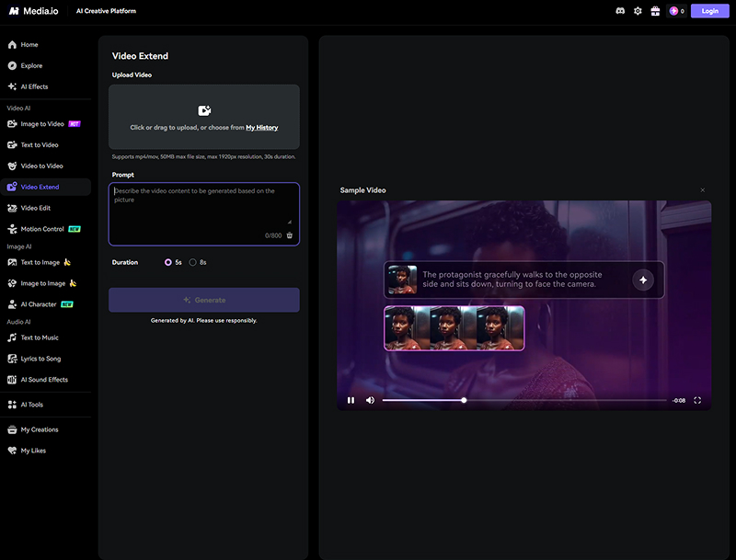Click the sparkle generate icon in video
Image resolution: width=736 pixels, height=560 pixels.
click(643, 280)
